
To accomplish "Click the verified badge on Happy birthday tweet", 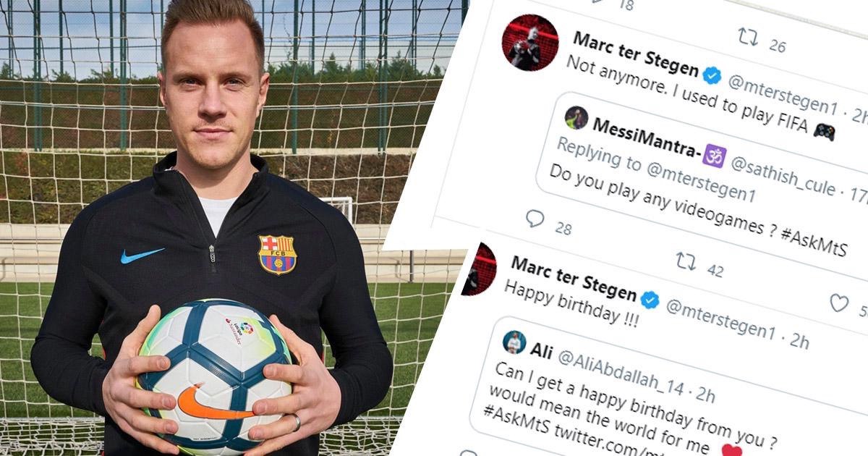I will coord(650,299).
